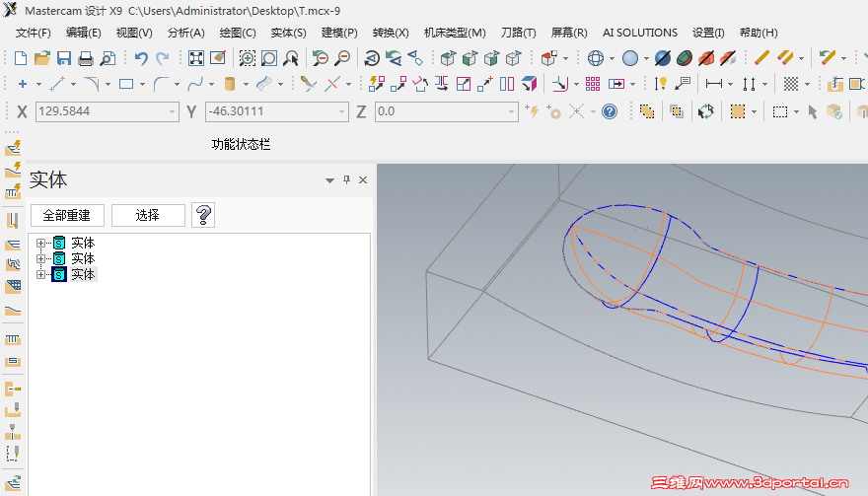
Task: Select the create point plus tool
Action: [22, 84]
